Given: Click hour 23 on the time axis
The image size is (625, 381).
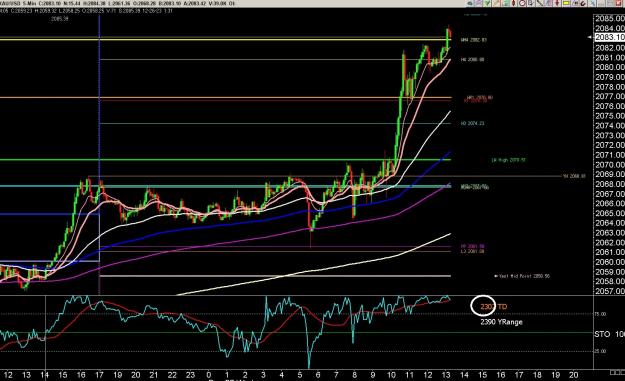Looking at the screenshot, I should pos(191,375).
